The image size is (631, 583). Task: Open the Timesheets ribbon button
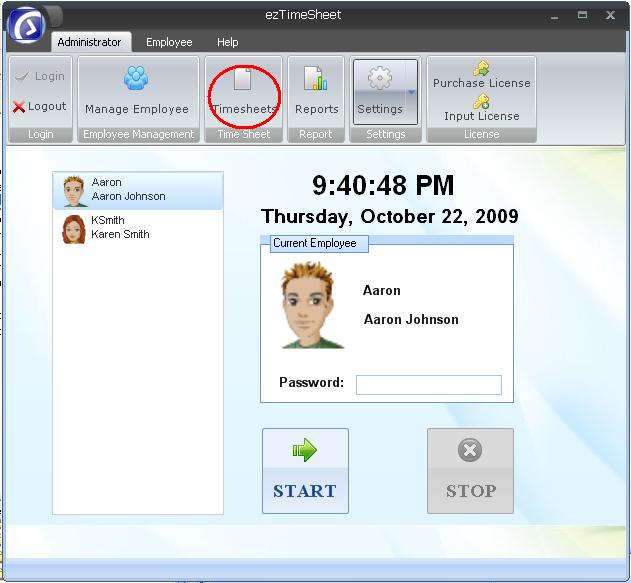click(x=243, y=95)
